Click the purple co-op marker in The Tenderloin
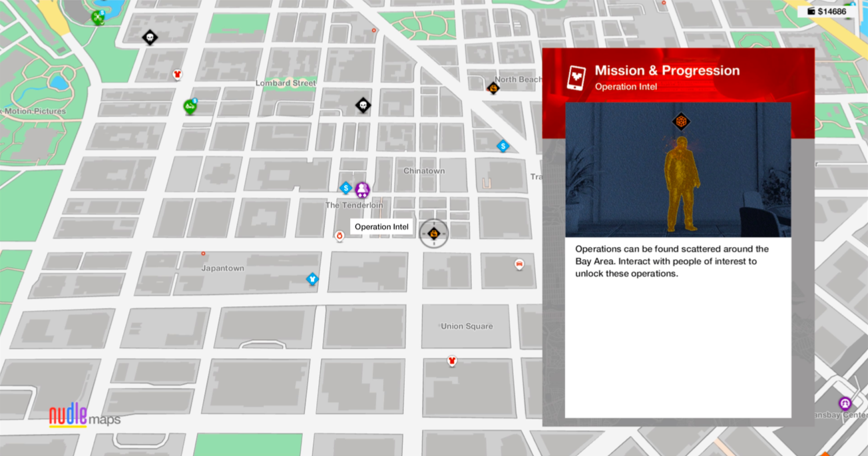Viewport: 868px width, 456px height. click(362, 190)
